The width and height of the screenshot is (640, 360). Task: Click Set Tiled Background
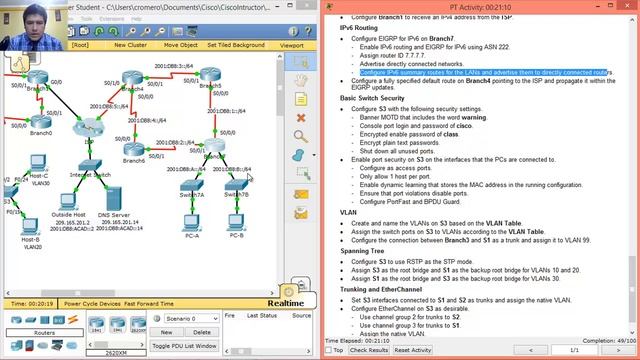236,45
